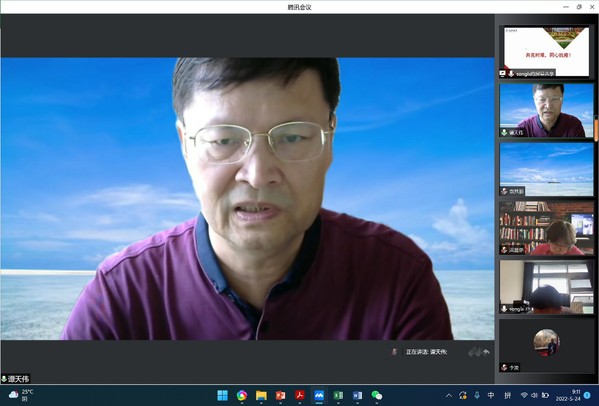Screen dimensions: 599x406
Task: Select the participant thumbnail showing window blinds
Action: pyautogui.click(x=546, y=287)
